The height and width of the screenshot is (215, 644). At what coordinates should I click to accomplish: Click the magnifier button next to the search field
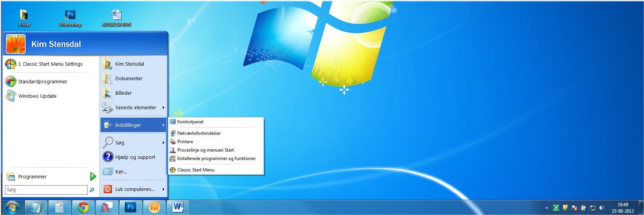click(92, 190)
